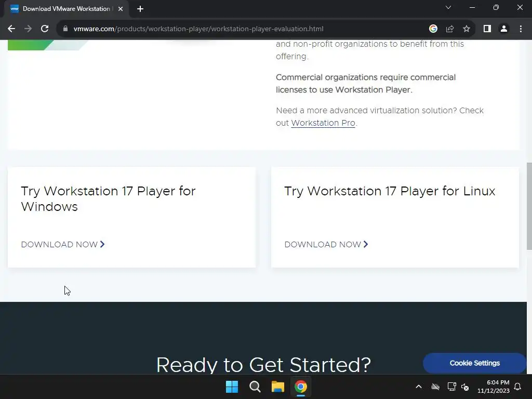Open Chrome side panel

coord(487,29)
